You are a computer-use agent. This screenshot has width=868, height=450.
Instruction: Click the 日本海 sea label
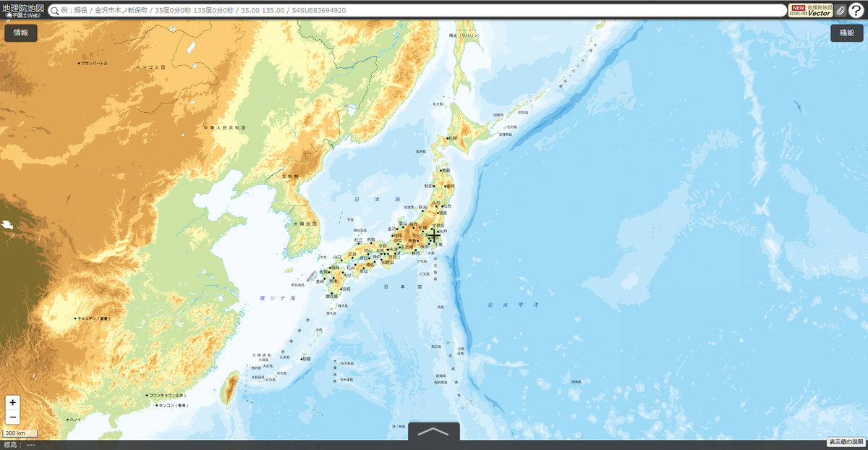(x=376, y=198)
